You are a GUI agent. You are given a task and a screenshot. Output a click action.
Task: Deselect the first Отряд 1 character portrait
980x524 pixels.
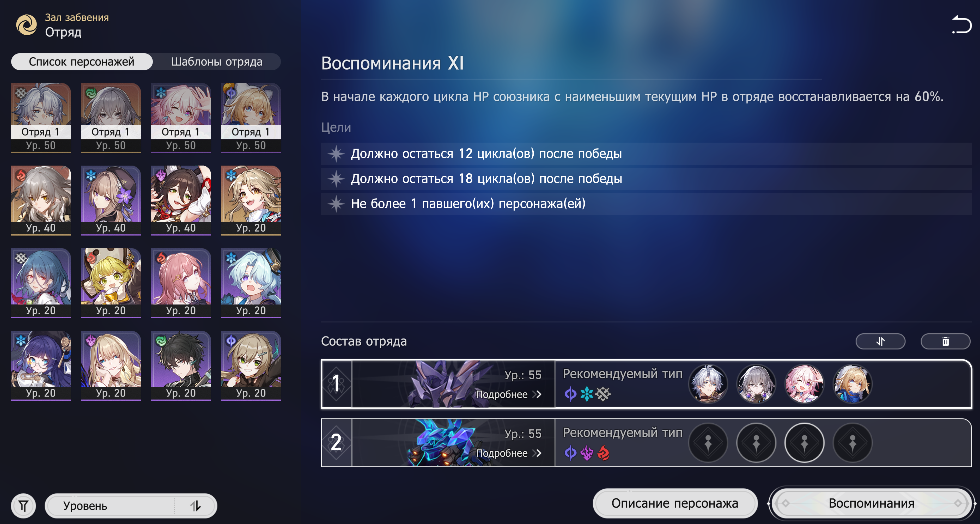pyautogui.click(x=41, y=118)
